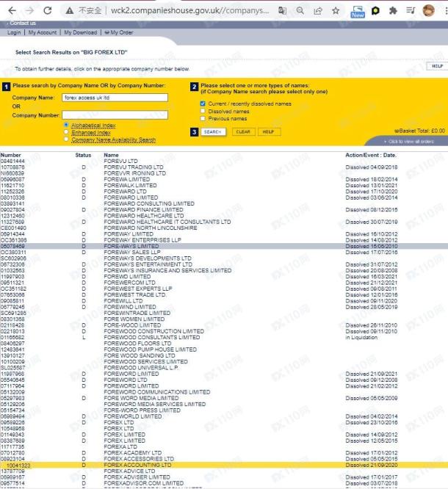
Task: Click the FOREWILL LTD company name
Action: [123, 301]
